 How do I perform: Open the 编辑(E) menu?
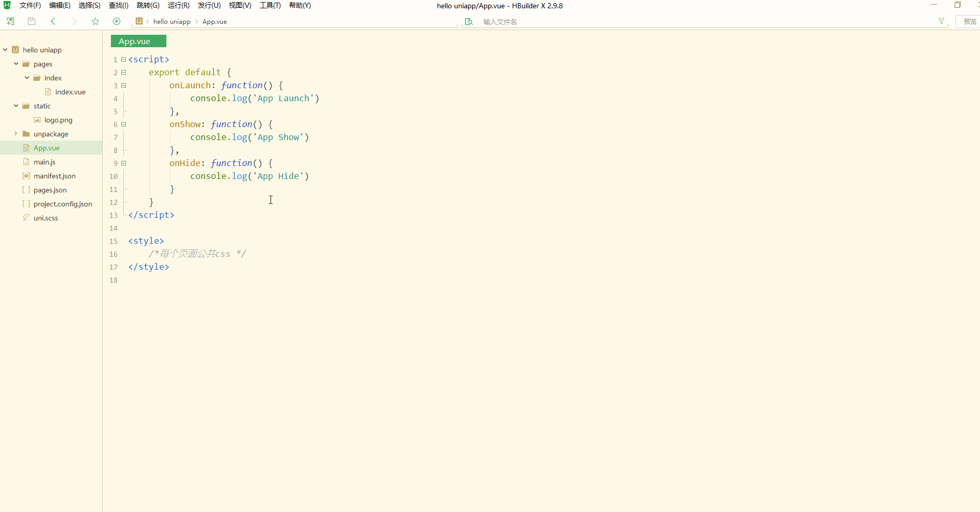click(60, 5)
